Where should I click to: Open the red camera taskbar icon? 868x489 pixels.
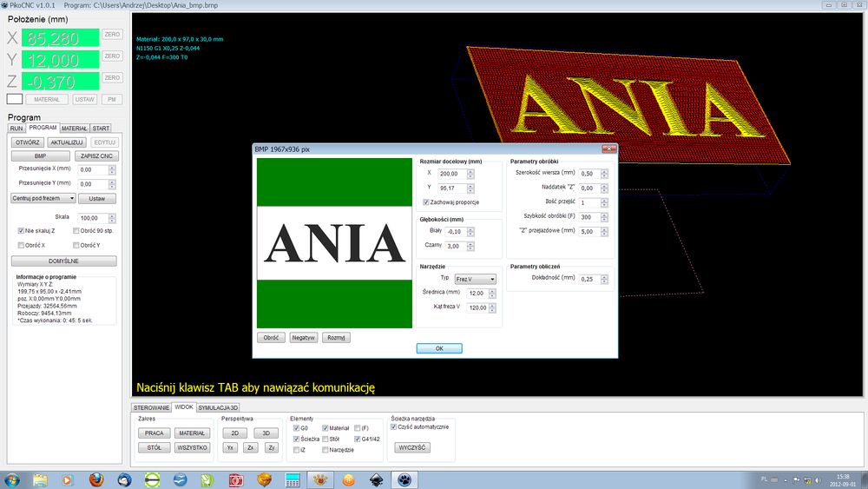[x=236, y=479]
